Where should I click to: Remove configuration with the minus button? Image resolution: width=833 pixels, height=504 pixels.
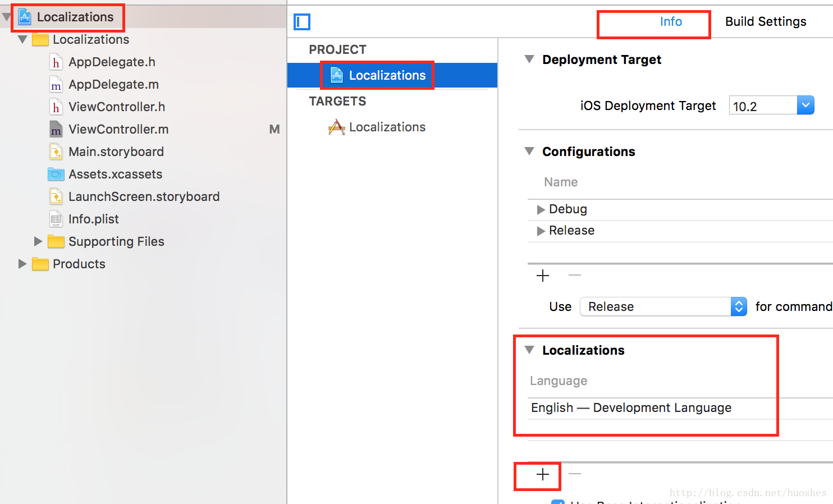[575, 275]
